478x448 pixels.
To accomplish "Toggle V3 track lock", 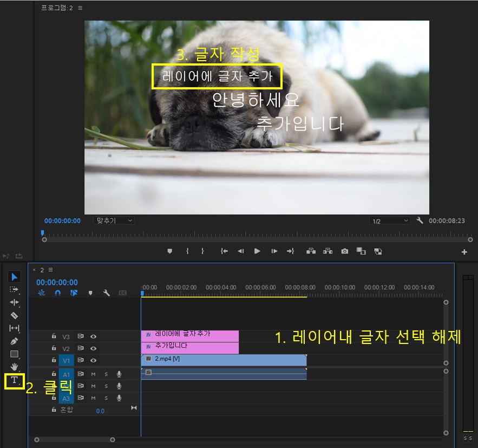I will [x=54, y=336].
